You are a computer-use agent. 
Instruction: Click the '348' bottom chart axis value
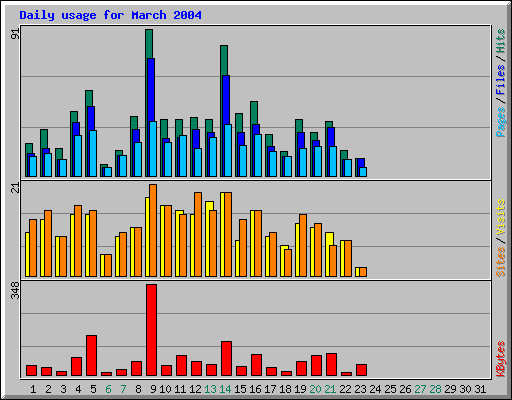[15, 290]
